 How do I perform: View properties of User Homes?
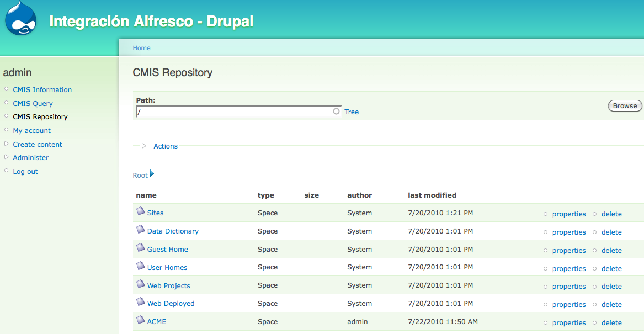[x=569, y=269]
